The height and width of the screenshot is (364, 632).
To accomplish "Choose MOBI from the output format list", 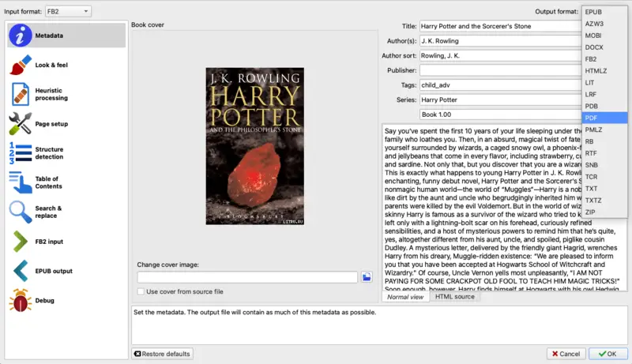I will (604, 36).
